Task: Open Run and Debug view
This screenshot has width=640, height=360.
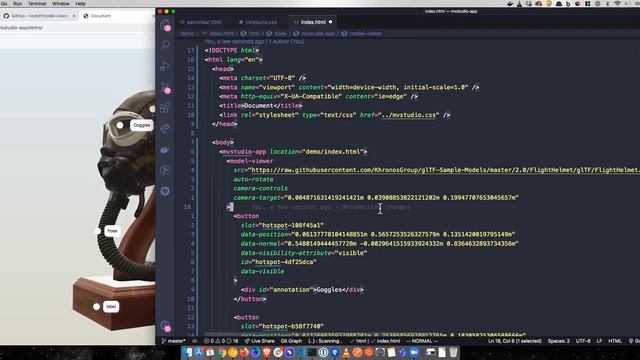Action: click(165, 66)
